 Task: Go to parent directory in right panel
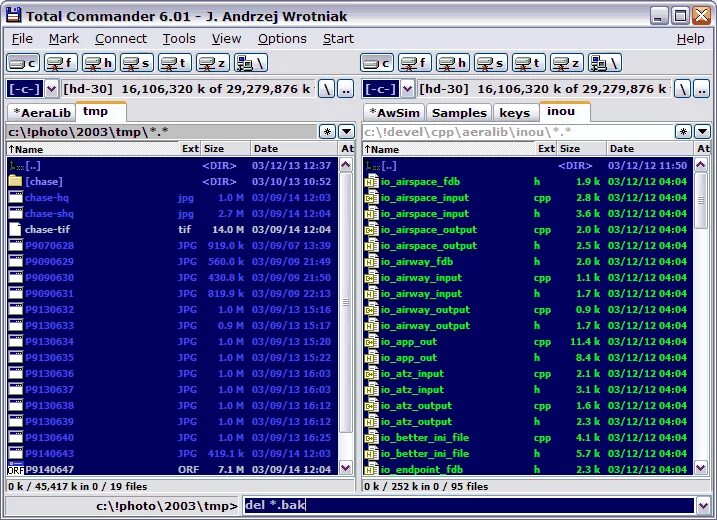(701, 89)
